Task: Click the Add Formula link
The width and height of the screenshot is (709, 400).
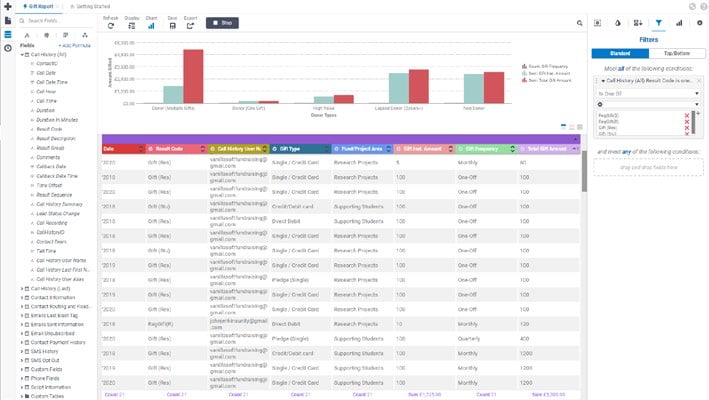Action: [75, 46]
